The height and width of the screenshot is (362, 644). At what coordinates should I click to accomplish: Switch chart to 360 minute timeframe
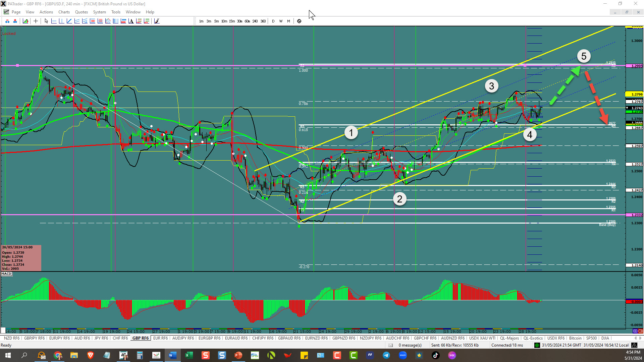click(263, 21)
